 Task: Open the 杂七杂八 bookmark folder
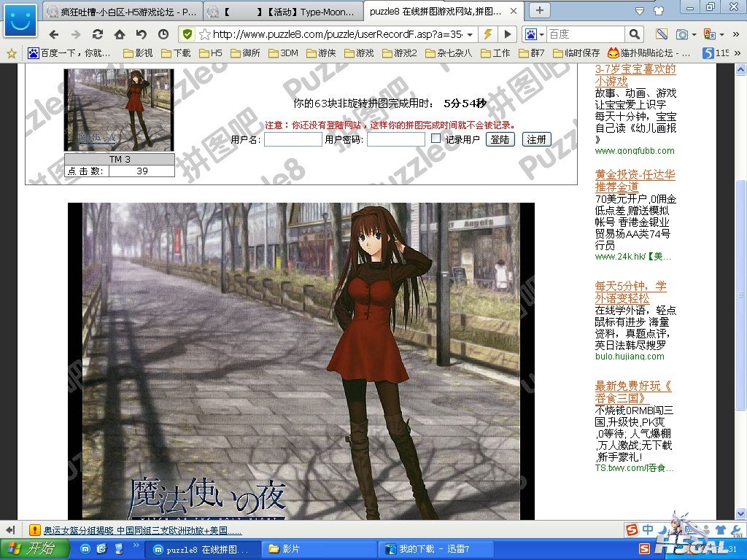pos(449,53)
